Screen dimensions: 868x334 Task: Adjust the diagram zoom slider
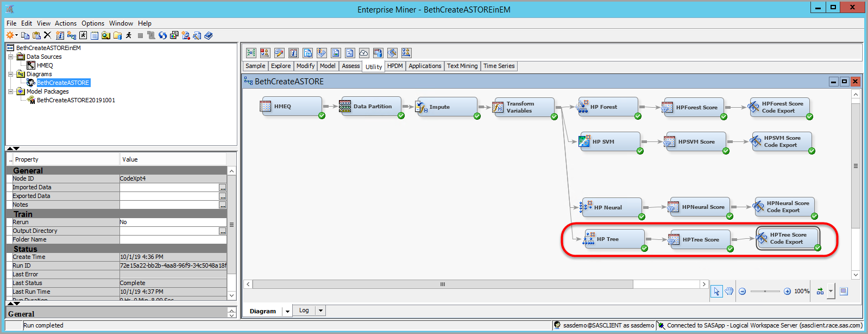[765, 292]
